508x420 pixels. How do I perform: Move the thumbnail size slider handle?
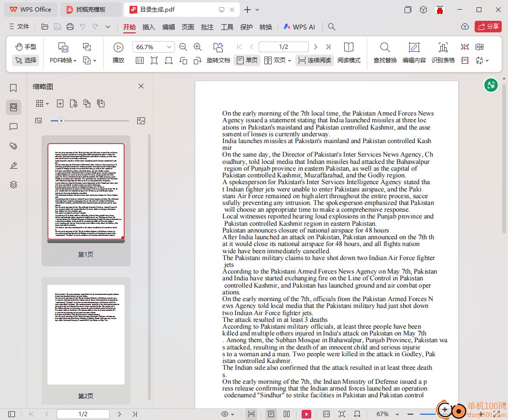pyautogui.click(x=61, y=121)
